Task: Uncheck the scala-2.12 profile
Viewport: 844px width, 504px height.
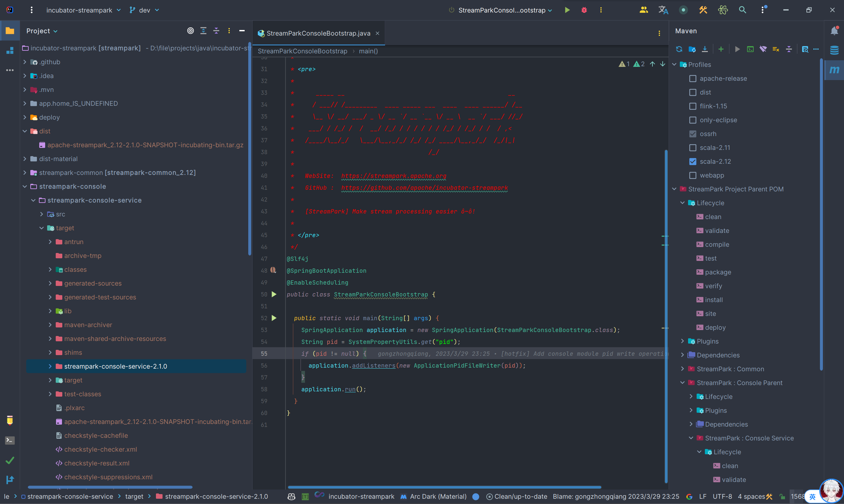Action: 692,162
